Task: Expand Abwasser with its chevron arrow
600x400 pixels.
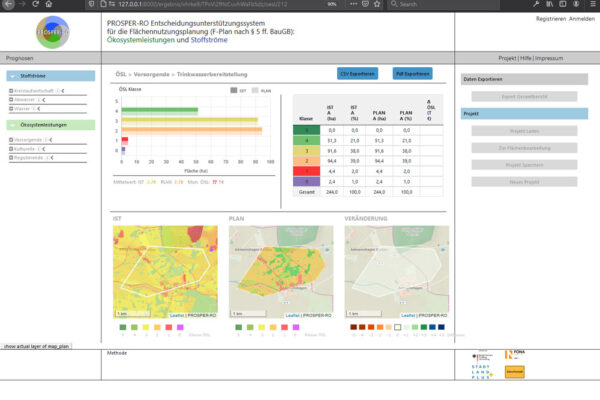Action: point(44,100)
